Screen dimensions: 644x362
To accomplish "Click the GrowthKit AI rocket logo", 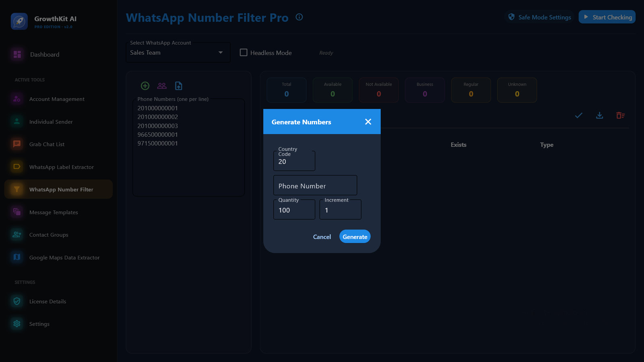I will coord(19,21).
